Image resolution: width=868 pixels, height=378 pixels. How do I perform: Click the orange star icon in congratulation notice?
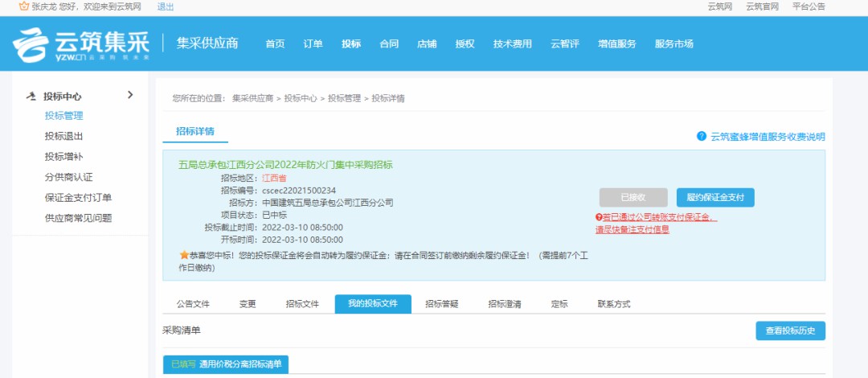point(183,255)
